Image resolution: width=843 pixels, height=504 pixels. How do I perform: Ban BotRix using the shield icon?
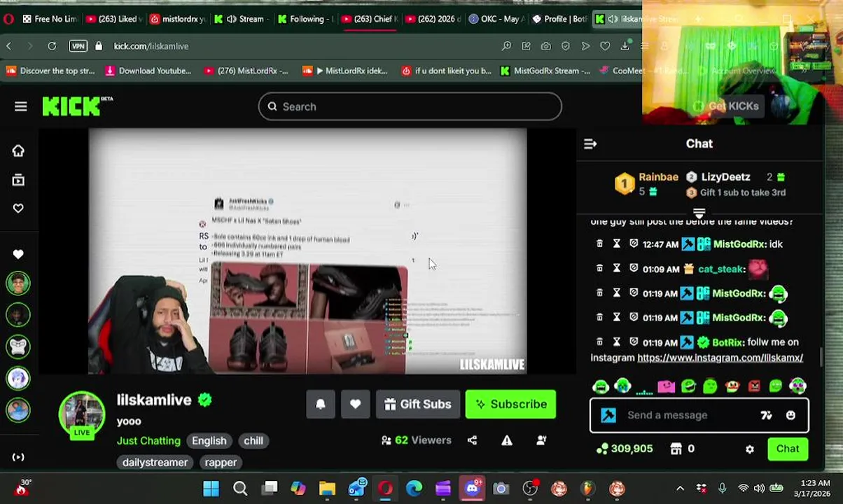coord(634,342)
